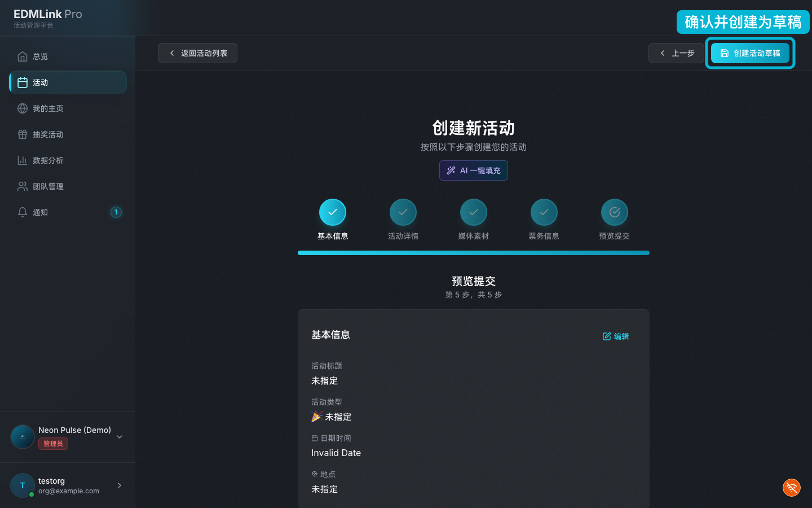The height and width of the screenshot is (508, 812).
Task: Click the org@example.com email text
Action: click(x=69, y=491)
